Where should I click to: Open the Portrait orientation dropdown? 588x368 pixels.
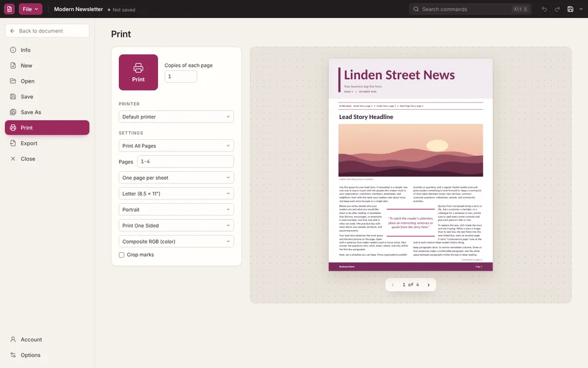pos(176,210)
